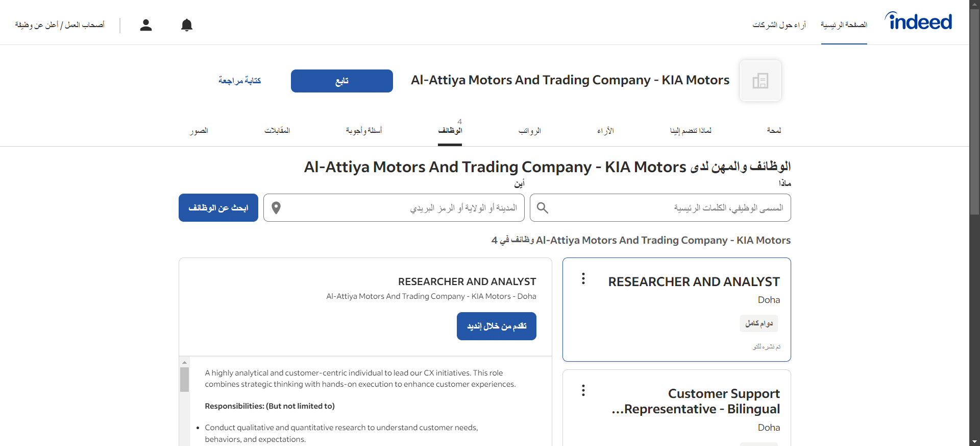
Task: Open the أسئلة وأجوبة (Q&A) tab
Action: click(364, 131)
